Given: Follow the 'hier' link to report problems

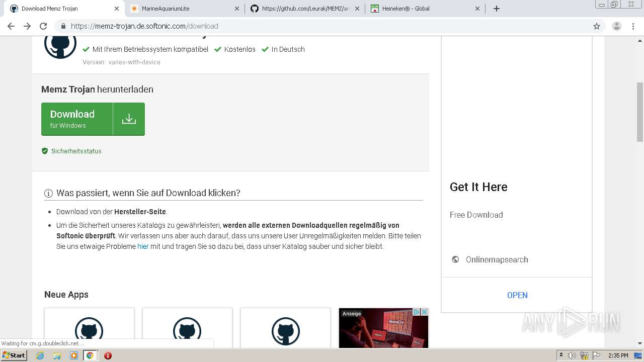Looking at the screenshot, I should tap(143, 246).
